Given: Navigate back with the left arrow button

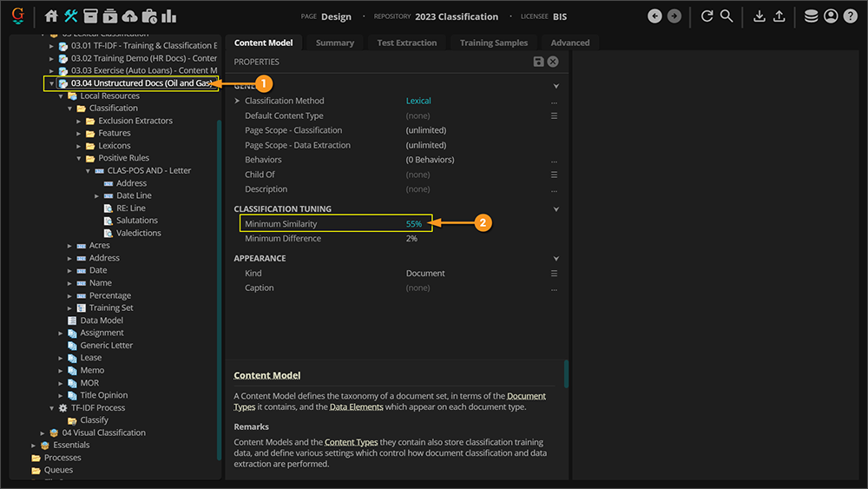Looking at the screenshot, I should (x=654, y=17).
